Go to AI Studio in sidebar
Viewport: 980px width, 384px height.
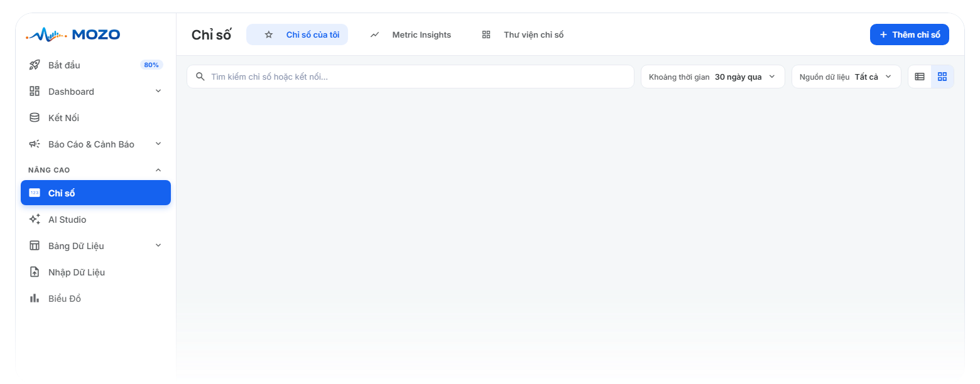click(95, 220)
